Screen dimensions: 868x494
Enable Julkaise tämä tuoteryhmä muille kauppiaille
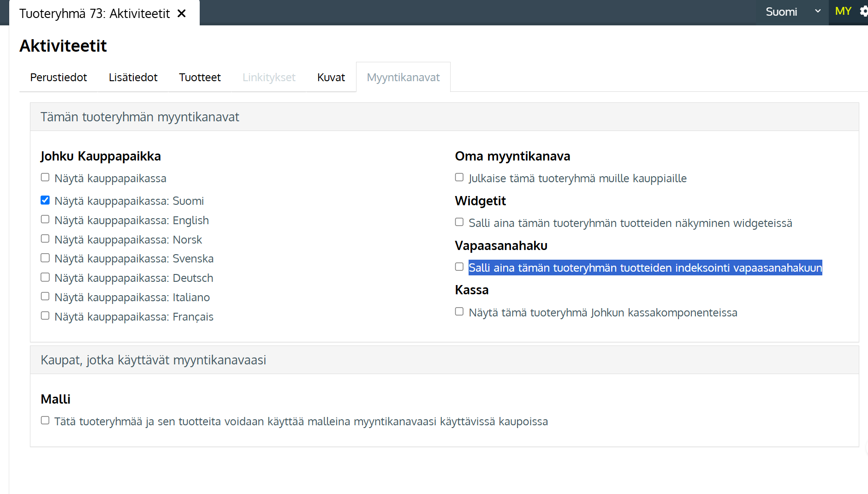click(x=459, y=178)
